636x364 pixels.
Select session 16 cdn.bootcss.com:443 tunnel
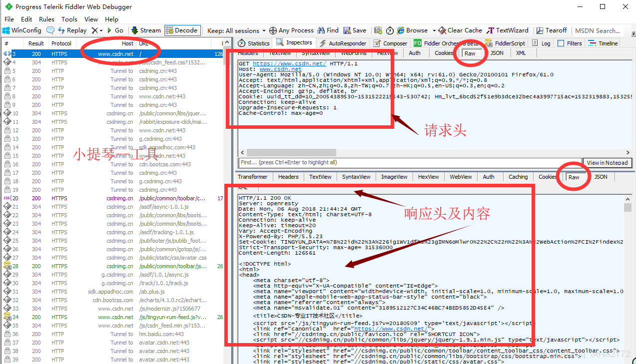coord(112,164)
